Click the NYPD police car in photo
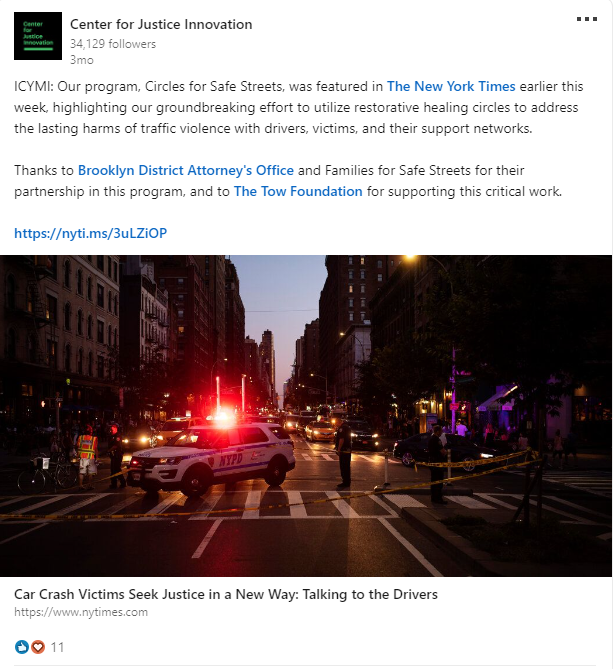This screenshot has height=669, width=614. coord(212,458)
